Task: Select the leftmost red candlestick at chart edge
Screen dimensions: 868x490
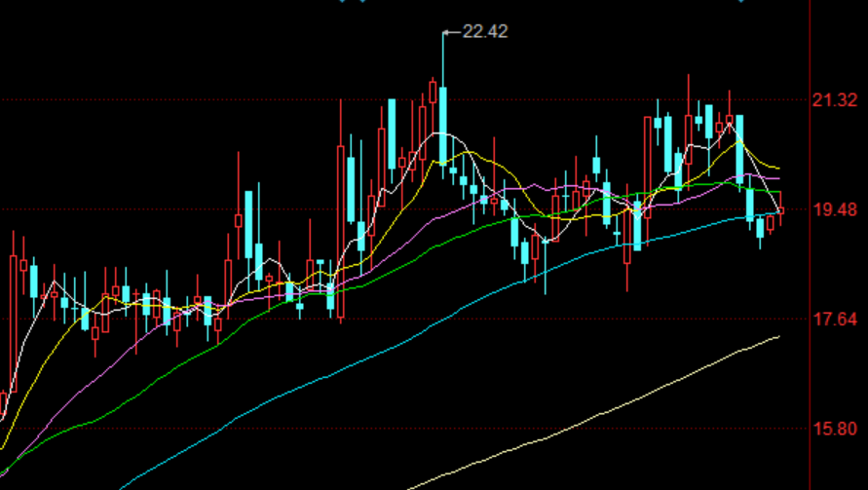Action: pos(3,403)
